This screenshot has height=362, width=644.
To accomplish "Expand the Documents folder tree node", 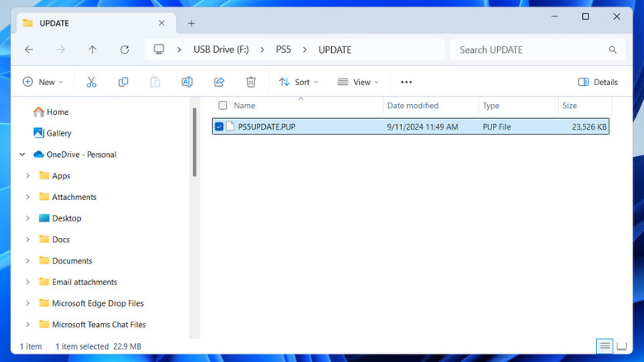I will coord(27,260).
